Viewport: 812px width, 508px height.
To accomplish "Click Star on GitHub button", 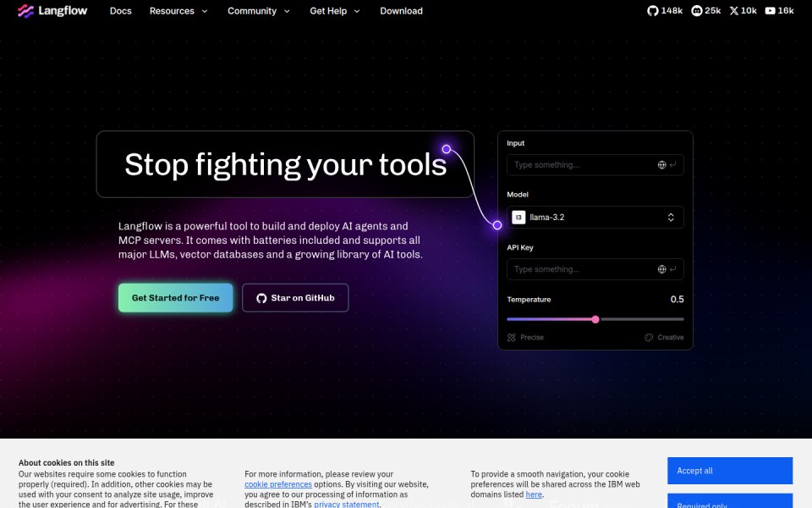I will [x=295, y=297].
